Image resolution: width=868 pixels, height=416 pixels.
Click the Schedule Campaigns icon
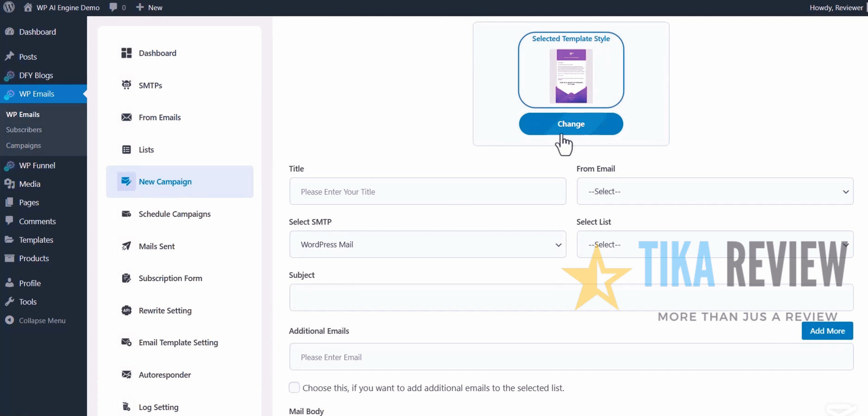pyautogui.click(x=126, y=214)
